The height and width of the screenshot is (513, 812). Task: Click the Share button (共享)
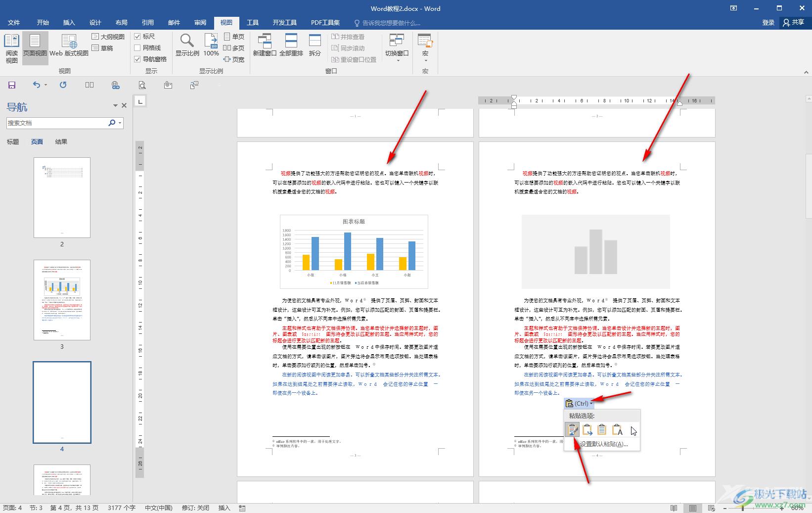coord(794,23)
